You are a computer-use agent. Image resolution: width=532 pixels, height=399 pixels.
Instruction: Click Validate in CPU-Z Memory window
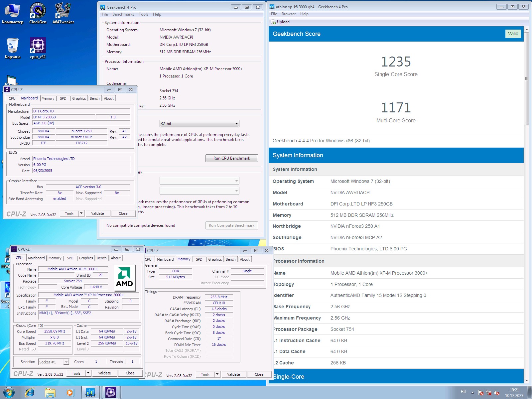(x=233, y=374)
